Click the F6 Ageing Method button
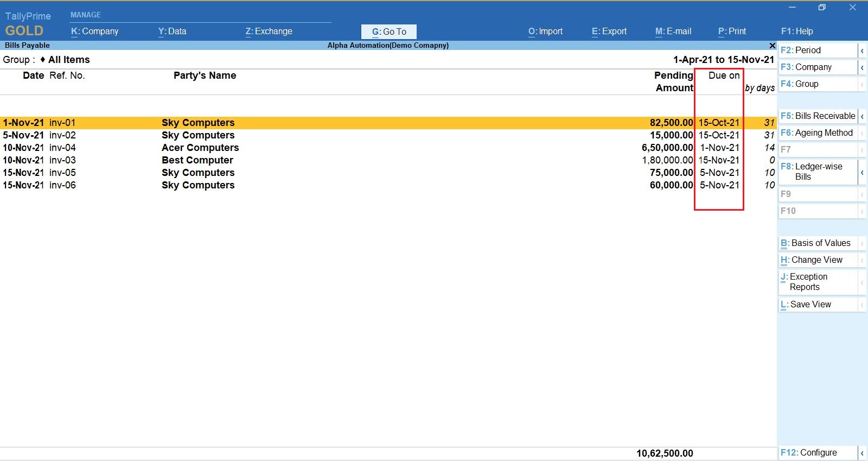This screenshot has width=868, height=461. 818,133
